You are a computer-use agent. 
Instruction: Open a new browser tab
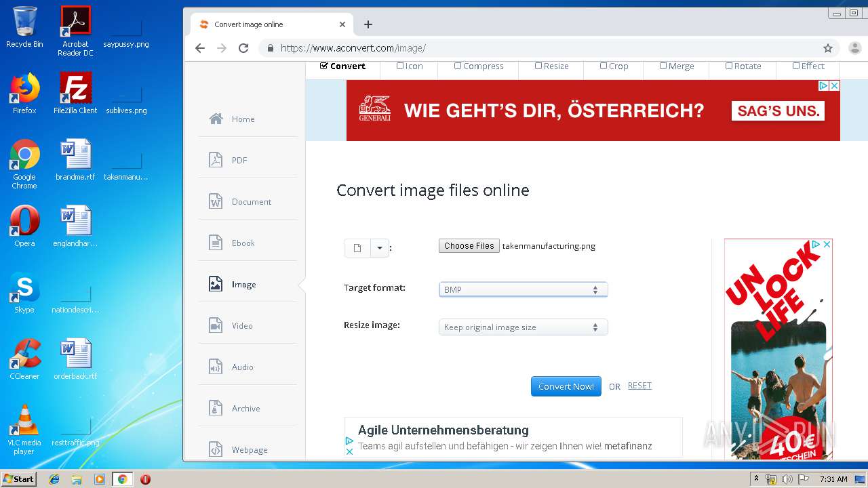[368, 24]
